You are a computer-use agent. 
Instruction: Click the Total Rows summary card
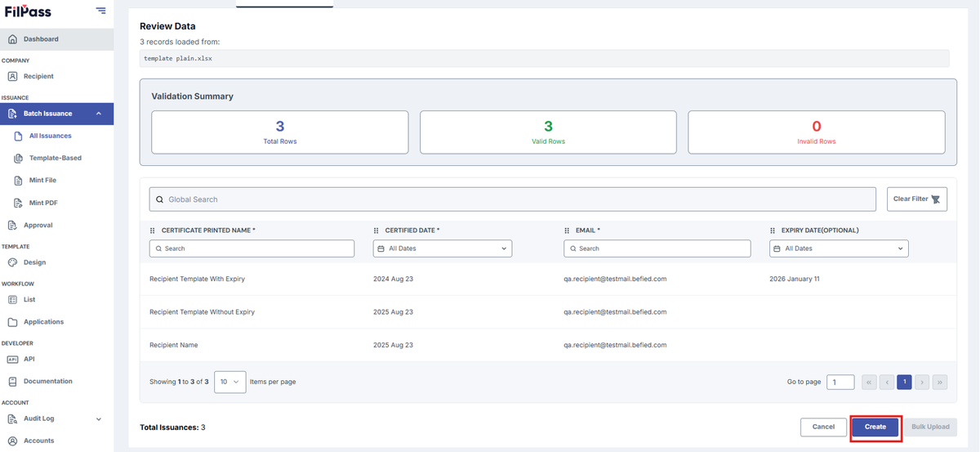coord(280,132)
